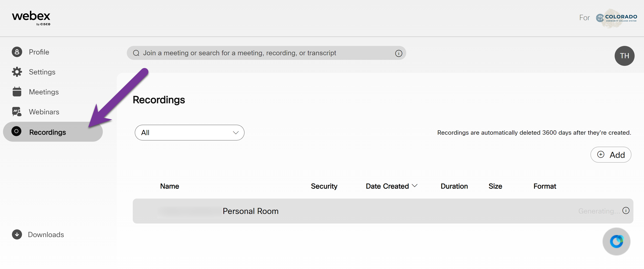Open the Downloads section
This screenshot has width=644, height=269.
pyautogui.click(x=46, y=234)
